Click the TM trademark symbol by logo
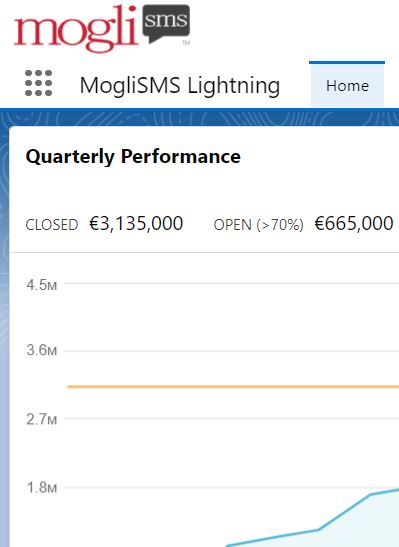This screenshot has height=547, width=399. [x=186, y=43]
